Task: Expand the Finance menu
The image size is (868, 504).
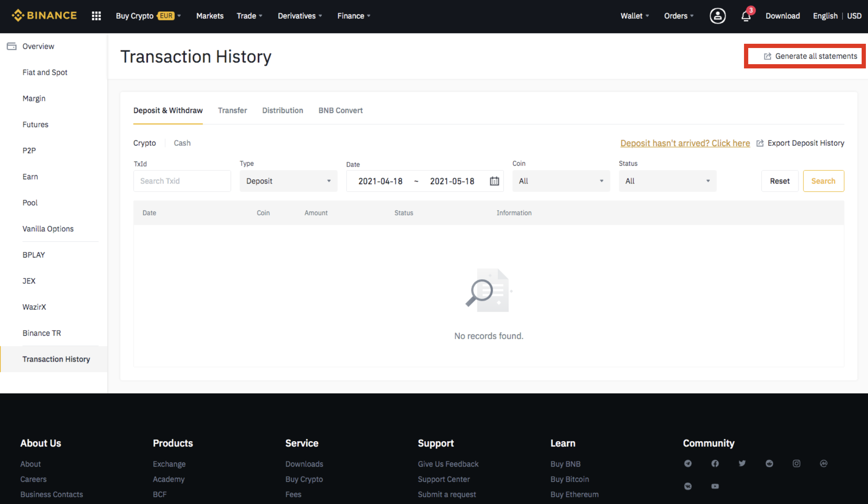Action: 354,16
